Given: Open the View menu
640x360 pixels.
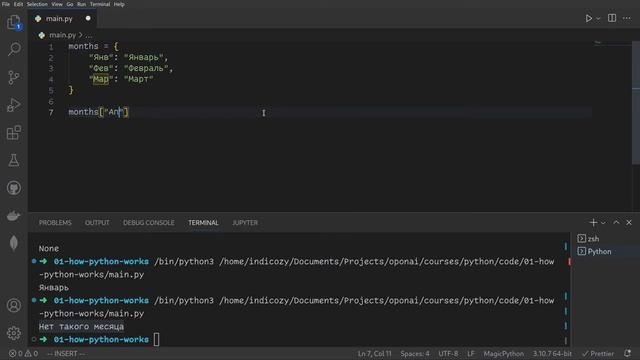Looking at the screenshot, I should pos(57,4).
